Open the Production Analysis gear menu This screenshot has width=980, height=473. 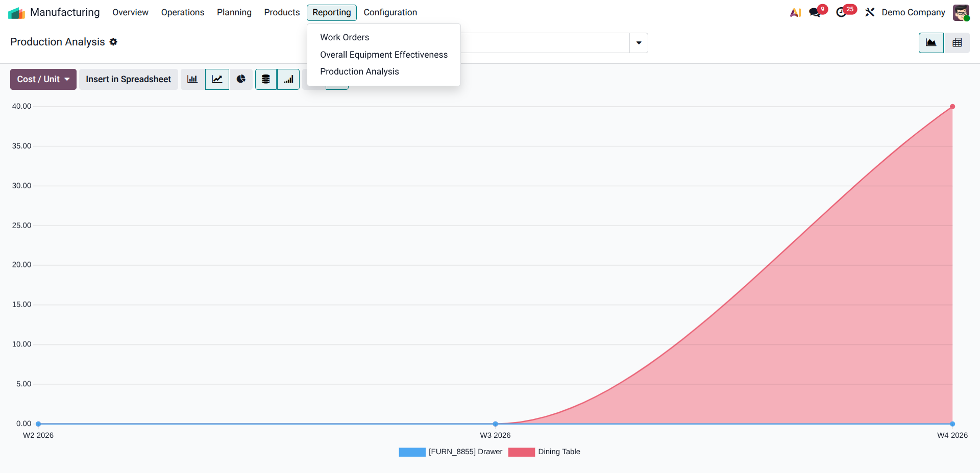tap(113, 42)
